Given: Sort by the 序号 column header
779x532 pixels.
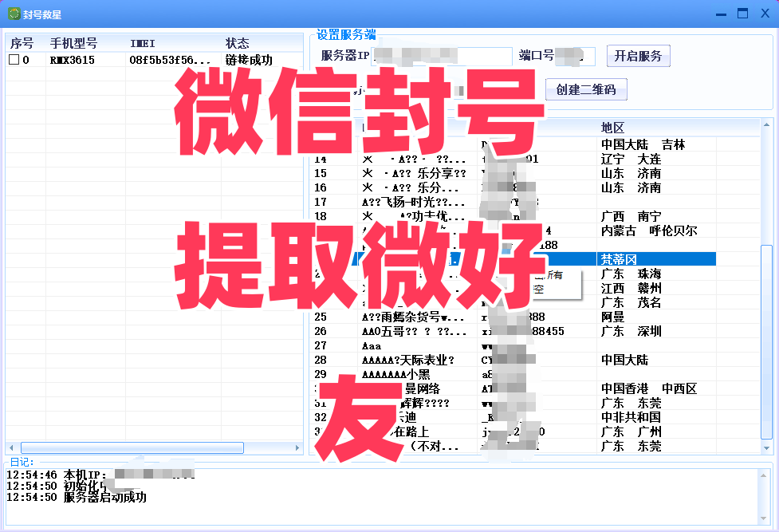Looking at the screenshot, I should point(22,43).
